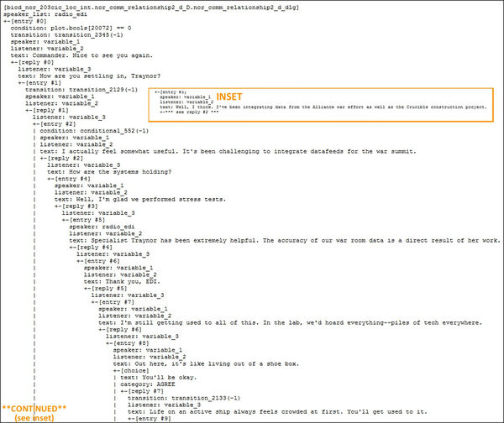This screenshot has height=423, width=504.
Task: Click the '[reply #3]' tree node
Action: 76,206
